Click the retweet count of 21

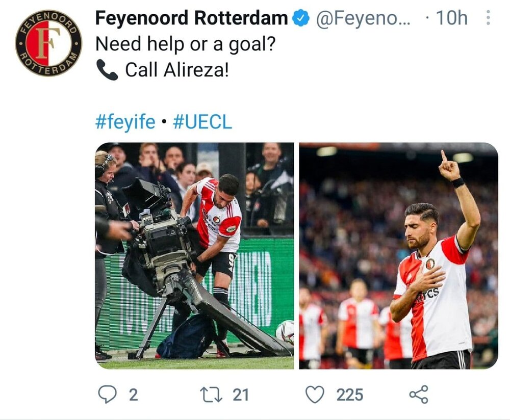[241, 395]
